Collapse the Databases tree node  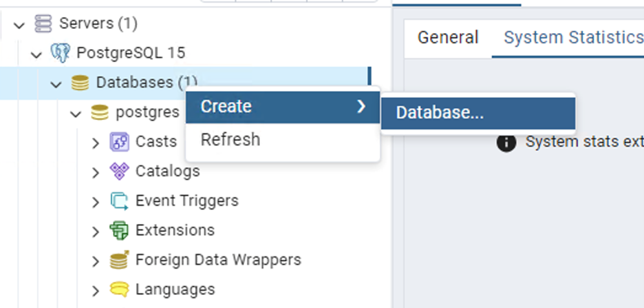pos(56,83)
